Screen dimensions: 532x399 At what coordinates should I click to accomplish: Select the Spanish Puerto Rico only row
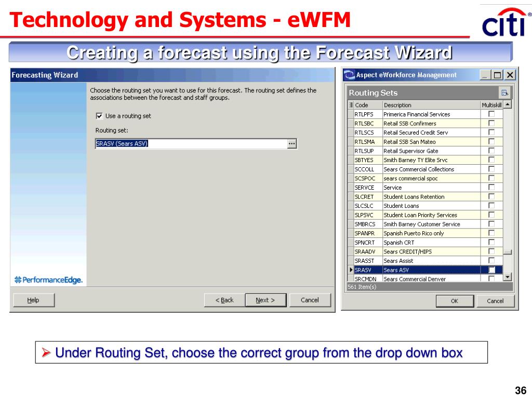425,233
